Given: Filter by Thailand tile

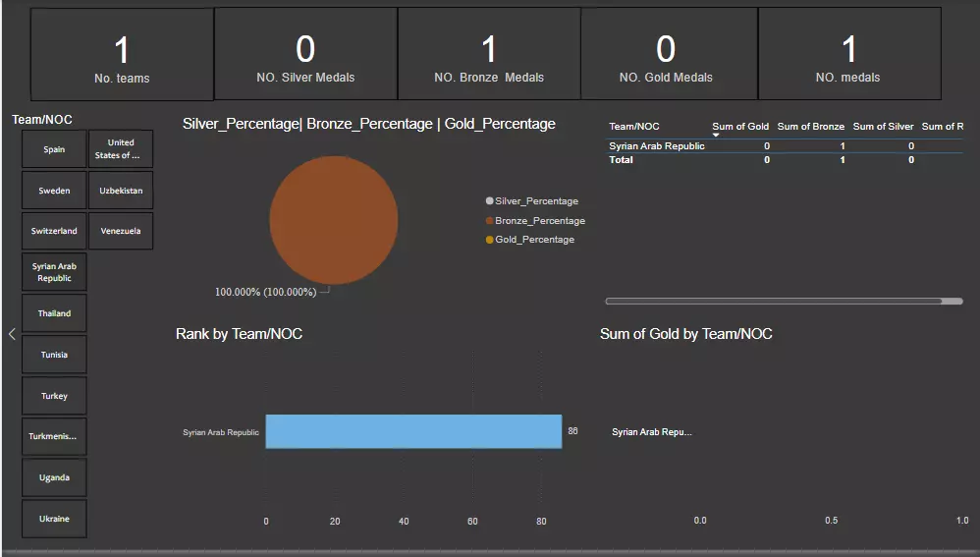Looking at the screenshot, I should click(54, 313).
